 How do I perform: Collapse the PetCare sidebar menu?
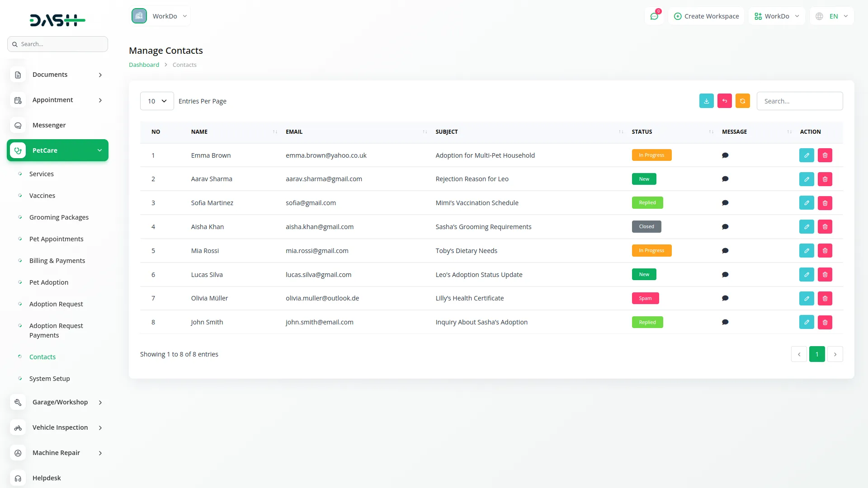(x=57, y=150)
